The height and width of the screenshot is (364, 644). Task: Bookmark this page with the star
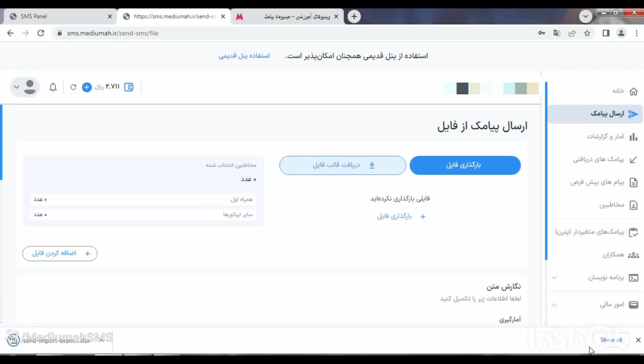coord(587,33)
